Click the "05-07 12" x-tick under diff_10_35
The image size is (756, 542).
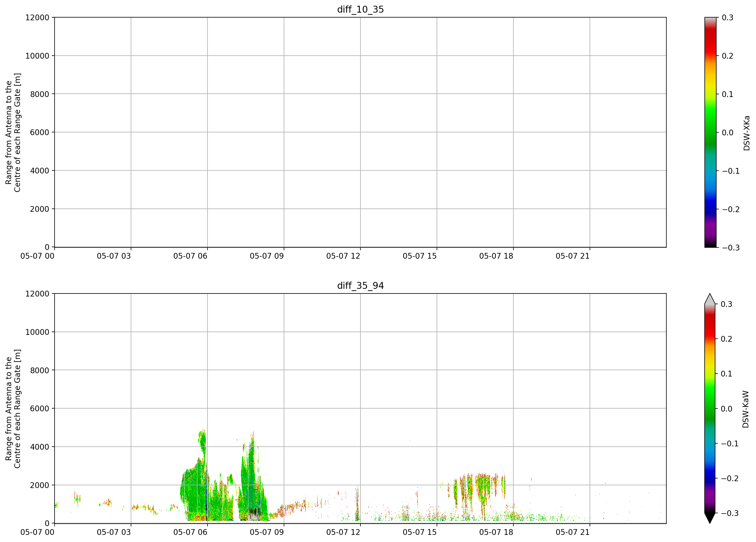(x=343, y=256)
